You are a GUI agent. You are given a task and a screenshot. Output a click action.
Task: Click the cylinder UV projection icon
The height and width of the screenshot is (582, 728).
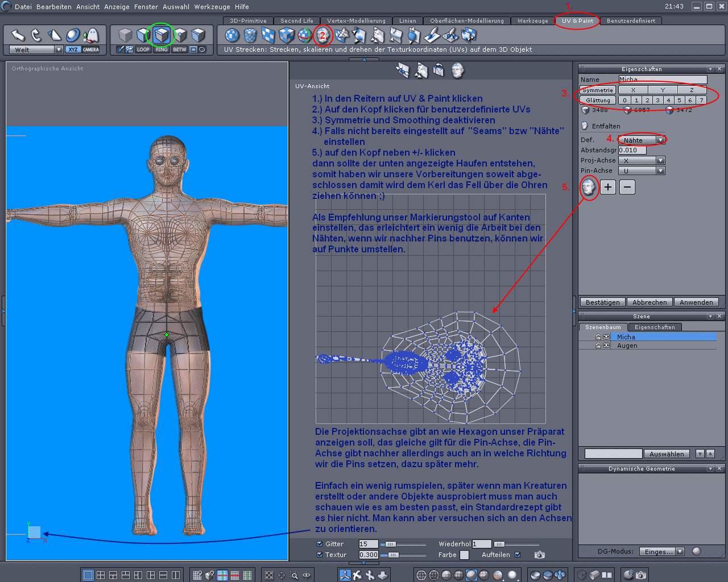point(250,35)
